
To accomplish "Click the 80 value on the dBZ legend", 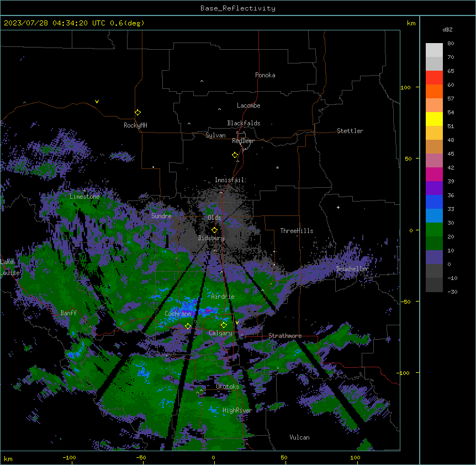I will [451, 44].
